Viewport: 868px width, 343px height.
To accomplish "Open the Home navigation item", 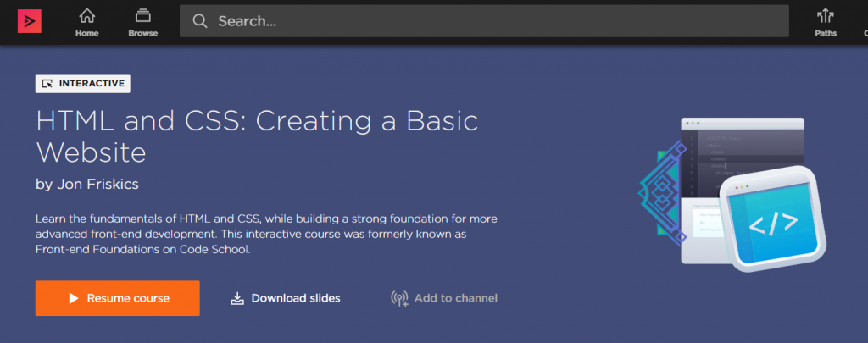I will [x=87, y=23].
